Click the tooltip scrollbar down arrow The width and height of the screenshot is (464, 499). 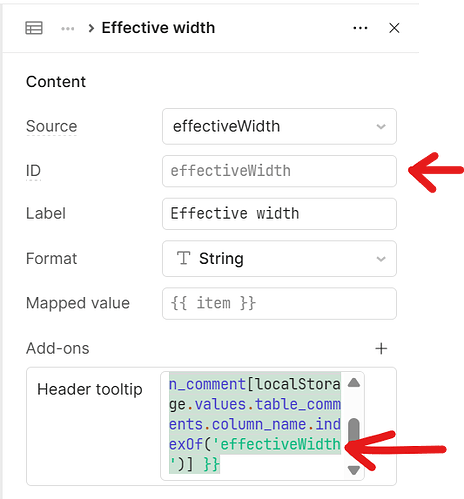354,470
